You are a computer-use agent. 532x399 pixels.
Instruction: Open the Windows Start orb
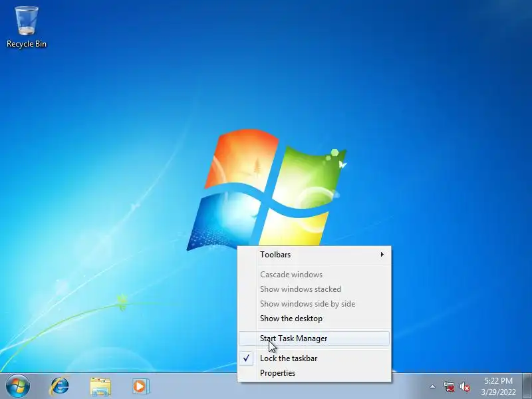(x=18, y=386)
